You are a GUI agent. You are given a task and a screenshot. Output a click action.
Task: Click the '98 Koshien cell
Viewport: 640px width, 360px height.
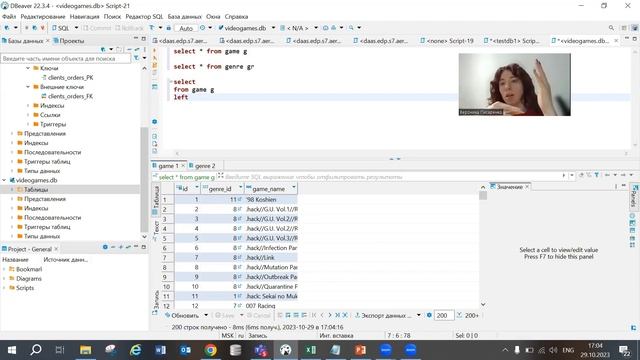tap(271, 200)
